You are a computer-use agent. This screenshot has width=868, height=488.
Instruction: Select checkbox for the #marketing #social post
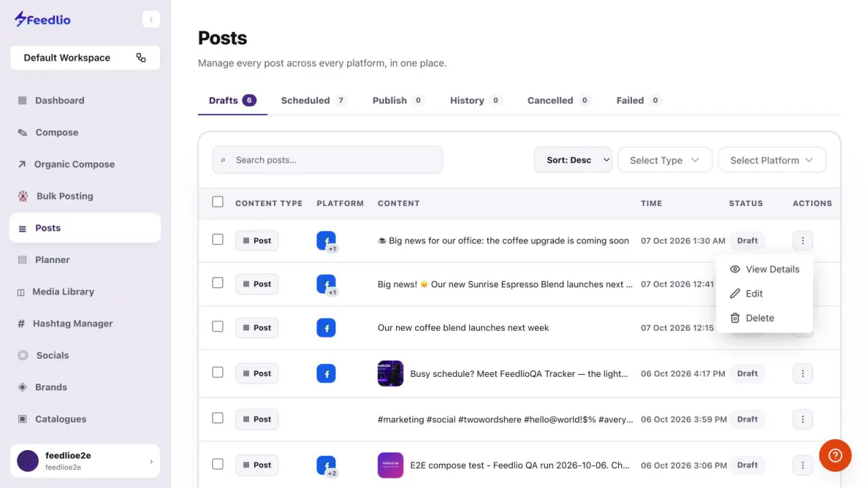click(x=218, y=418)
